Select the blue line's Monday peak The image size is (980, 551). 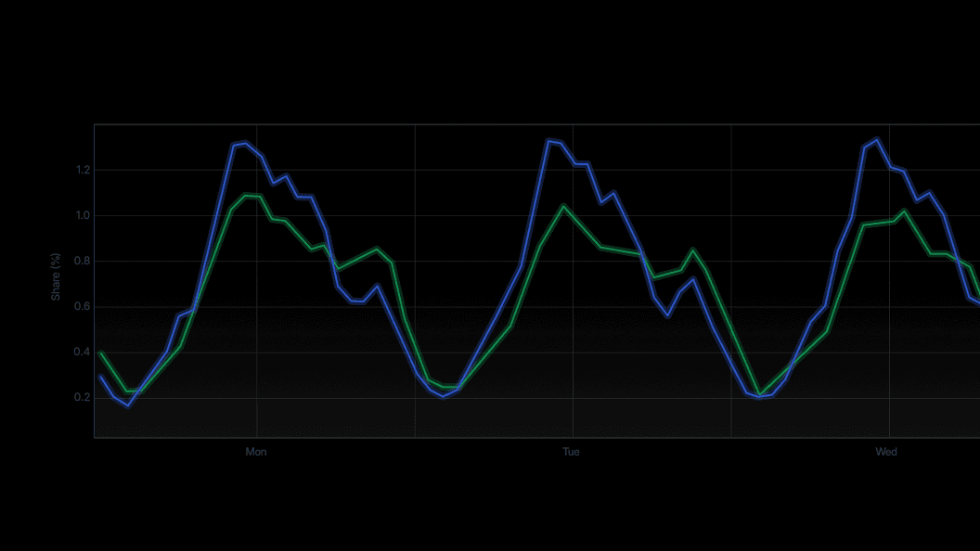click(x=246, y=143)
